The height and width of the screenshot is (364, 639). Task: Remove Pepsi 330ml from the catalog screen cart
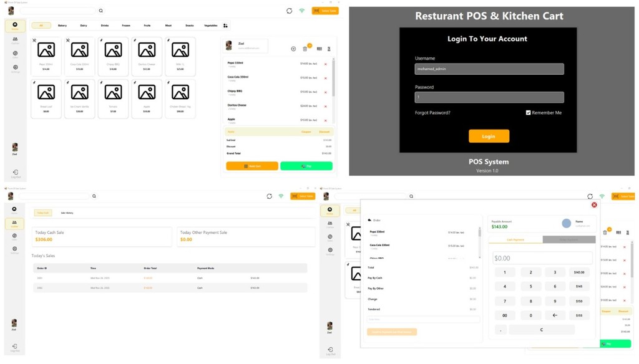326,64
